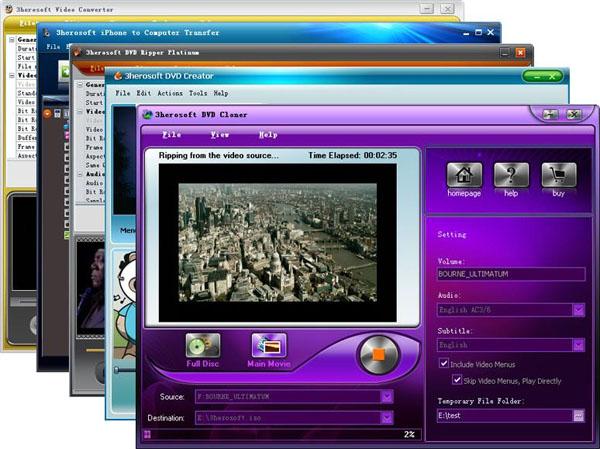
Task: Open the Destination dropdown
Action: click(x=387, y=418)
